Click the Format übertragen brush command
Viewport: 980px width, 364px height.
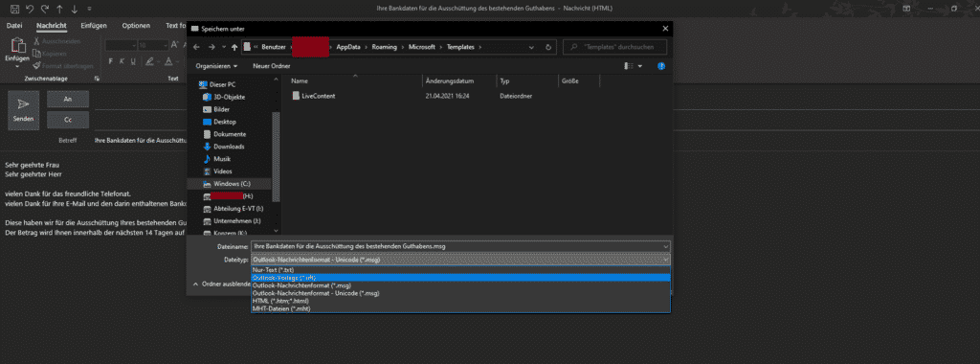point(64,66)
